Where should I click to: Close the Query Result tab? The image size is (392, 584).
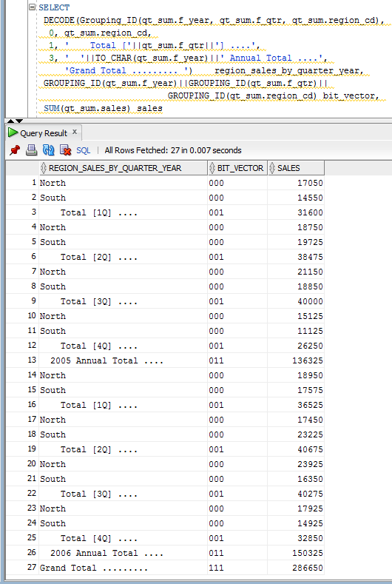75,132
